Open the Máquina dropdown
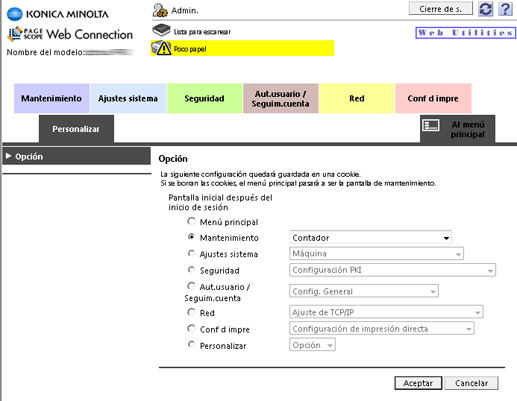Image resolution: width=517 pixels, height=401 pixels. point(376,254)
